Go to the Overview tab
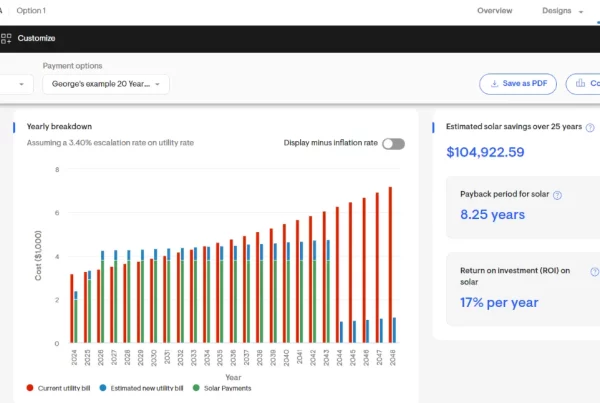Viewport: 600px width, 403px height. pyautogui.click(x=495, y=11)
